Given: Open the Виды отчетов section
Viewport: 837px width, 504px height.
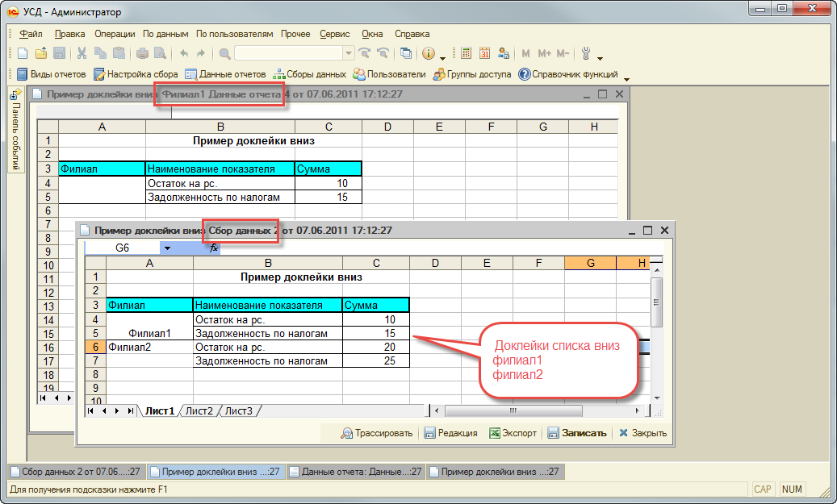Looking at the screenshot, I should (x=51, y=74).
